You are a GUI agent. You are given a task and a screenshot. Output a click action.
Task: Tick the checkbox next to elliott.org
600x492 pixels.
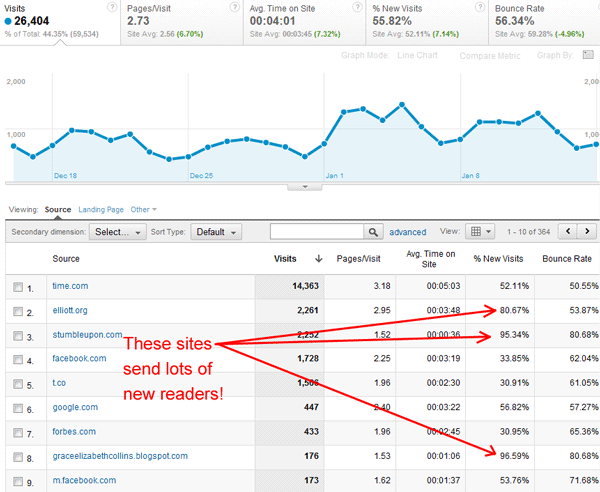coord(19,311)
